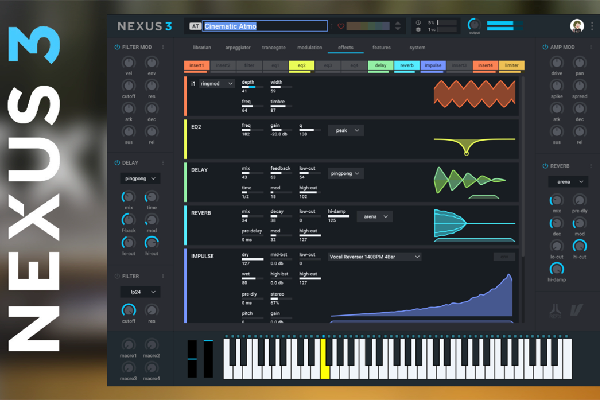Open the Delay panel pingpong dropdown
This screenshot has width=600, height=400.
pyautogui.click(x=140, y=178)
